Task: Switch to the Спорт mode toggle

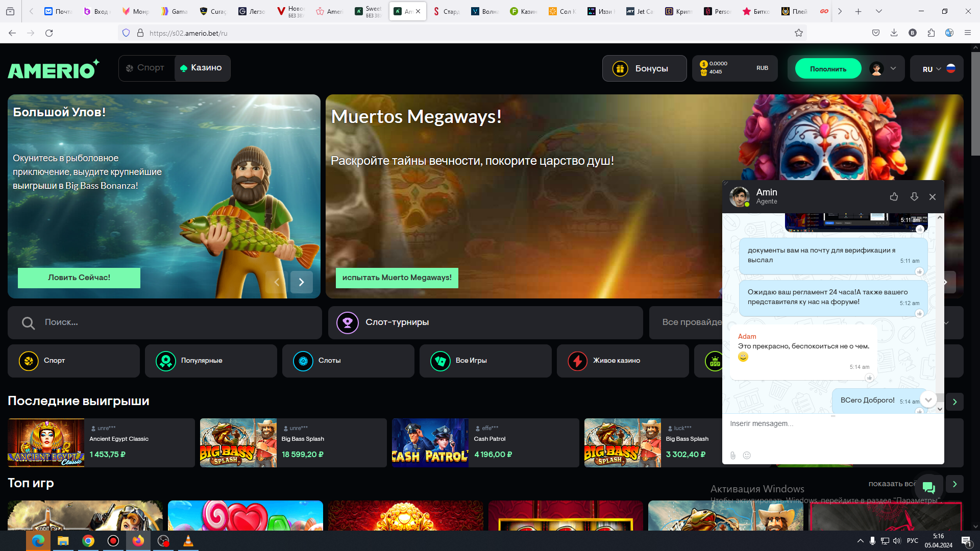Action: coord(145,68)
